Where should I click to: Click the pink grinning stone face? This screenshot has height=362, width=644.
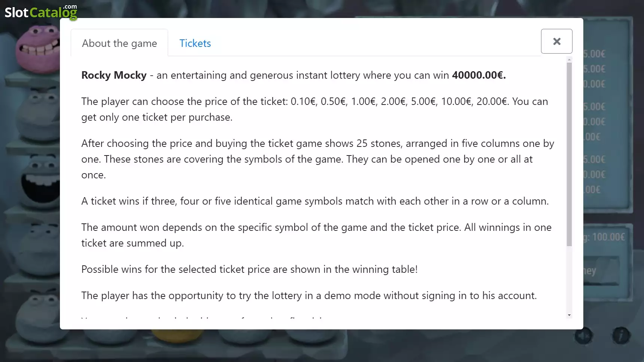click(x=38, y=49)
